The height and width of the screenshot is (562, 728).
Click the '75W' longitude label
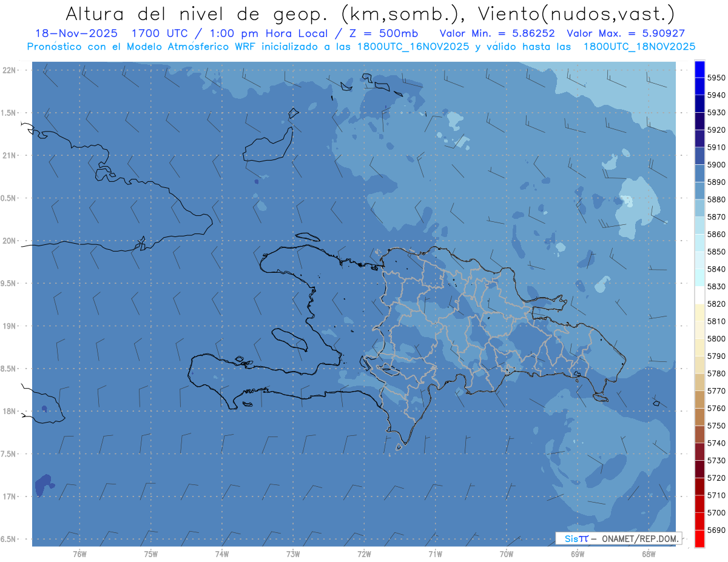(x=150, y=554)
